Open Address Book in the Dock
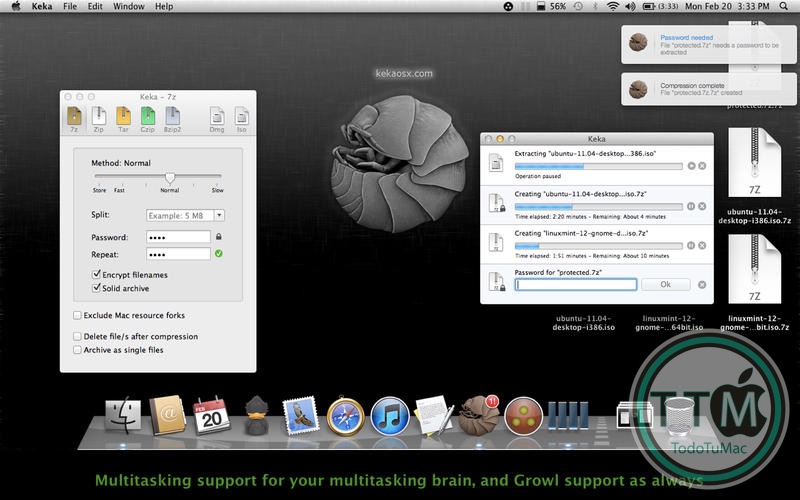 [167, 415]
